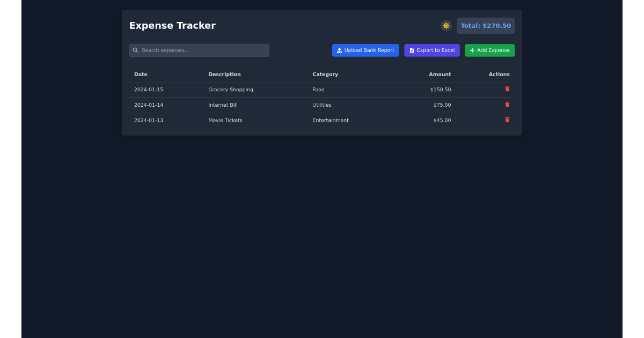The width and height of the screenshot is (644, 338).
Task: Click the Description column header
Action: (x=224, y=74)
